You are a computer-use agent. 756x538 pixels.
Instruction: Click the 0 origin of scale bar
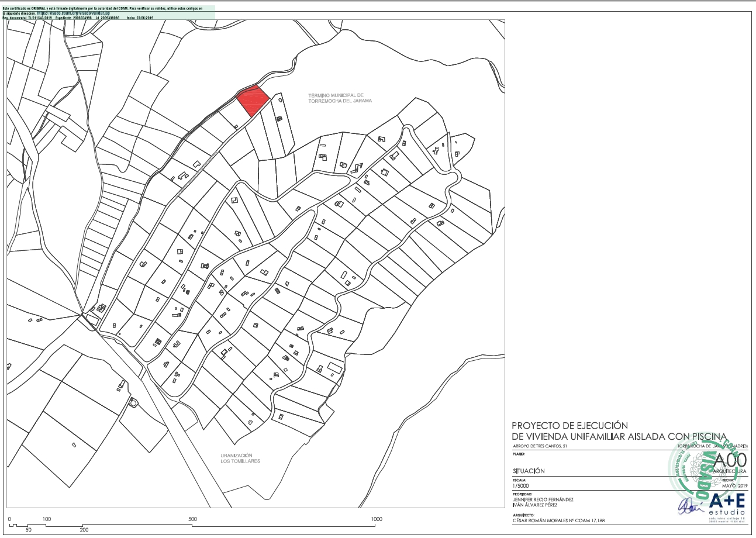point(10,519)
